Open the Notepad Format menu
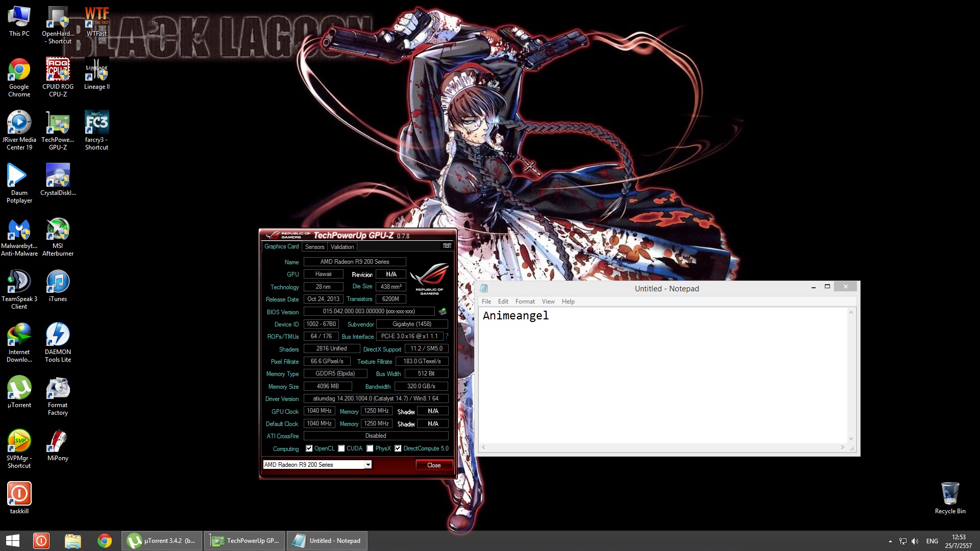The width and height of the screenshot is (980, 551). 525,302
